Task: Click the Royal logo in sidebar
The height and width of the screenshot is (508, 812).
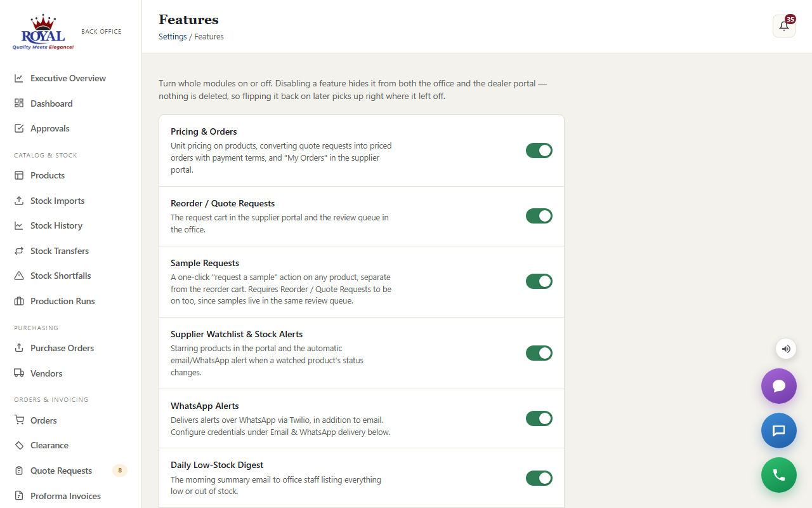Action: [x=43, y=32]
